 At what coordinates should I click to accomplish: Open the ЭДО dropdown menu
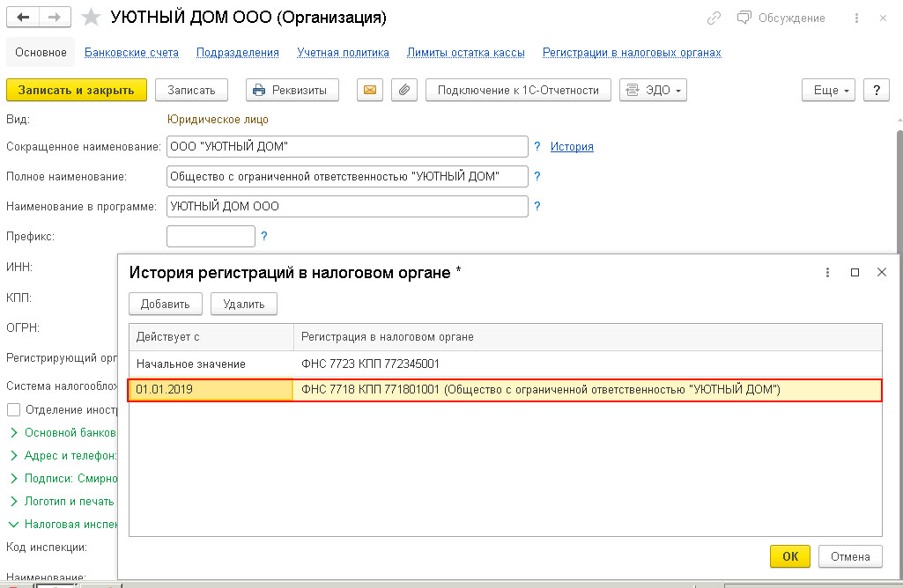[653, 90]
